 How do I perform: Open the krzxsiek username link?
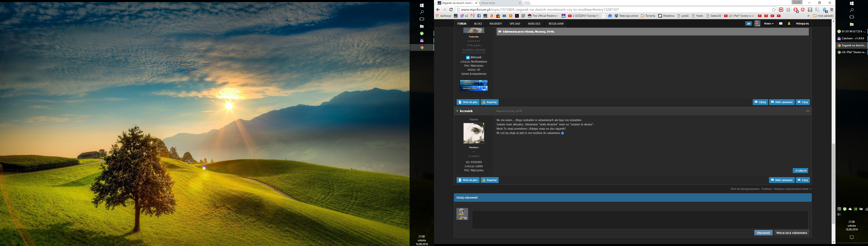pos(466,111)
